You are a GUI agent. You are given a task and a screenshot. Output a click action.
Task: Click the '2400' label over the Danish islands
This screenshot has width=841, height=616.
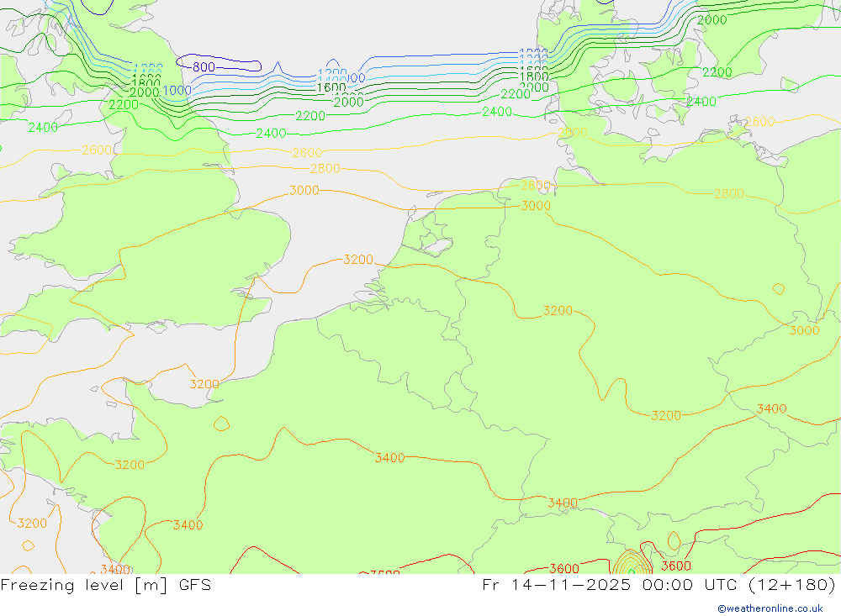click(701, 102)
